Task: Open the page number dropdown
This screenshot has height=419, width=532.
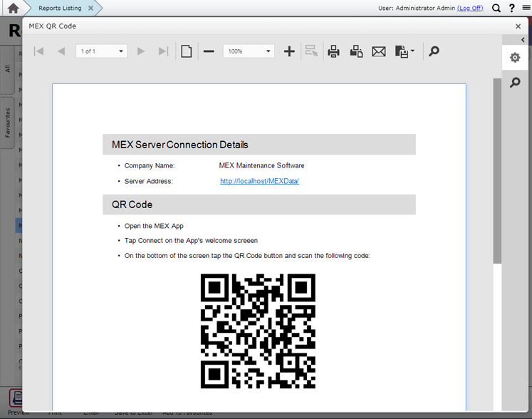Action: [121, 51]
